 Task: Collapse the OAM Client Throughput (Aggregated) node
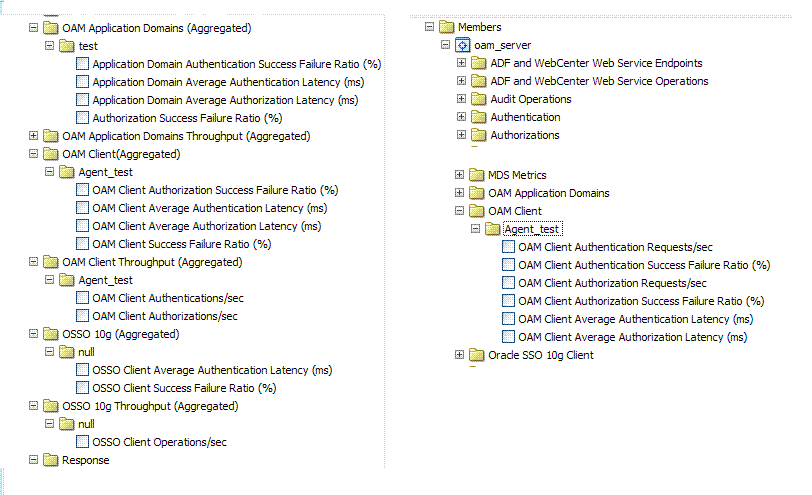pyautogui.click(x=34, y=261)
